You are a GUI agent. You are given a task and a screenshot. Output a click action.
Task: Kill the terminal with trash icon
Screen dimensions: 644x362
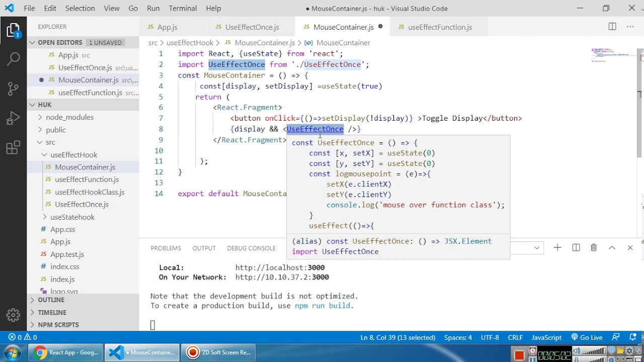tap(594, 247)
